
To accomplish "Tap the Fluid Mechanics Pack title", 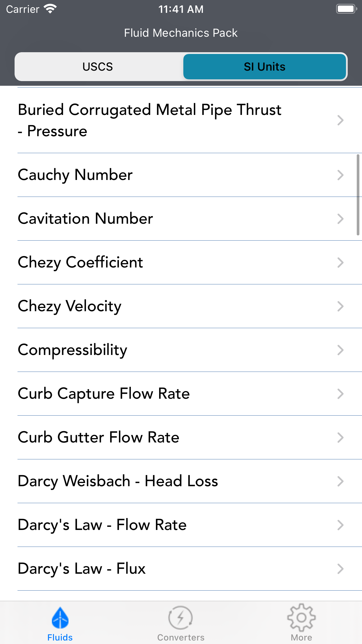I will pyautogui.click(x=181, y=33).
